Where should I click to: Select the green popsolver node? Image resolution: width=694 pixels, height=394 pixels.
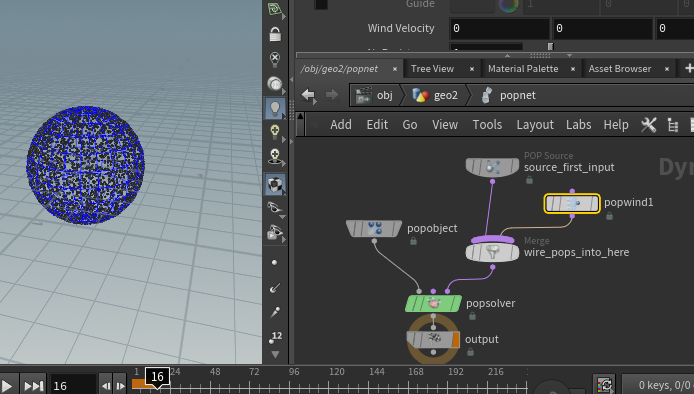click(433, 303)
